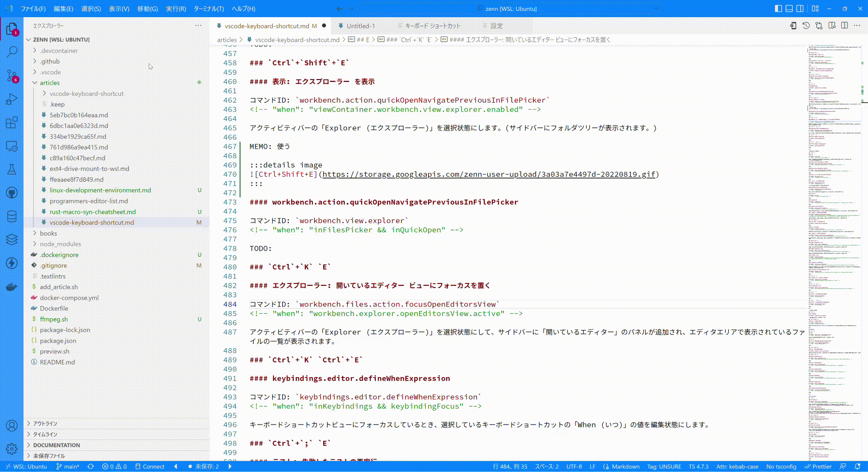Open notifications bell in status bar
The image size is (868, 472).
pos(858,467)
